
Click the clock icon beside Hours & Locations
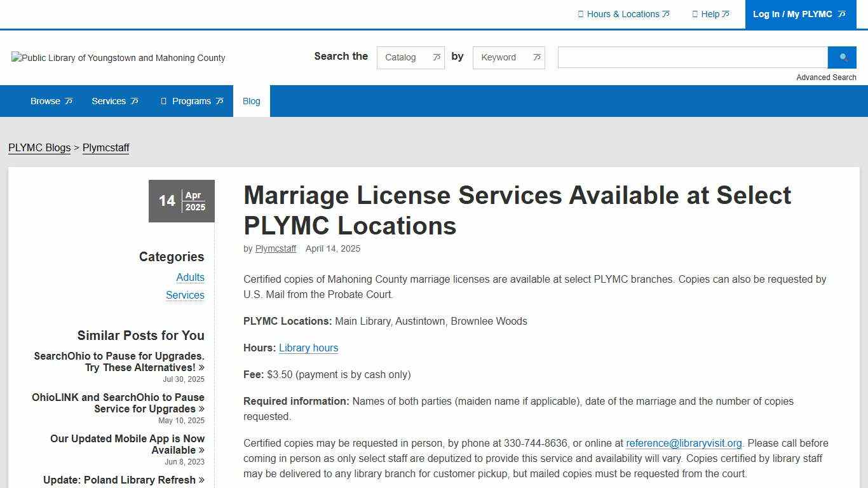tap(581, 14)
